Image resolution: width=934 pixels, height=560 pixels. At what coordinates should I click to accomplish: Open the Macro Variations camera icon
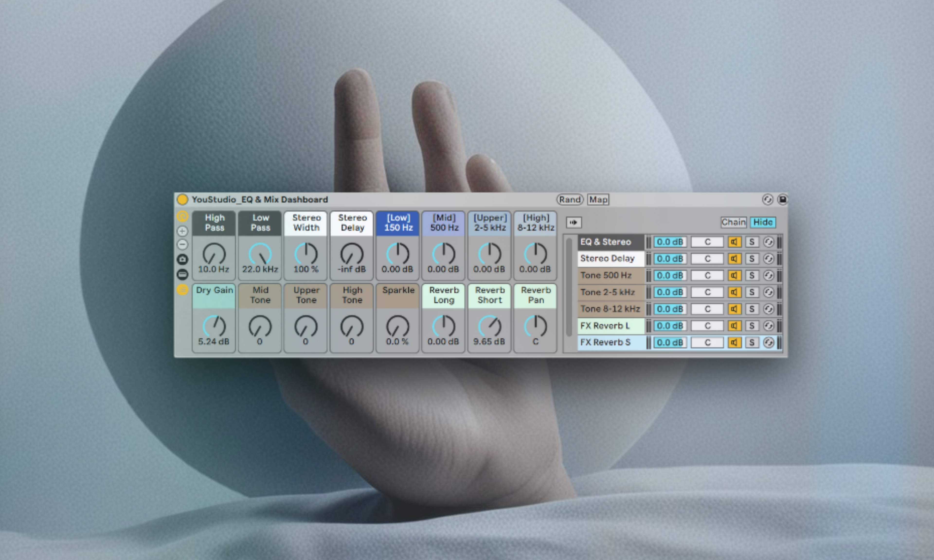point(182,259)
